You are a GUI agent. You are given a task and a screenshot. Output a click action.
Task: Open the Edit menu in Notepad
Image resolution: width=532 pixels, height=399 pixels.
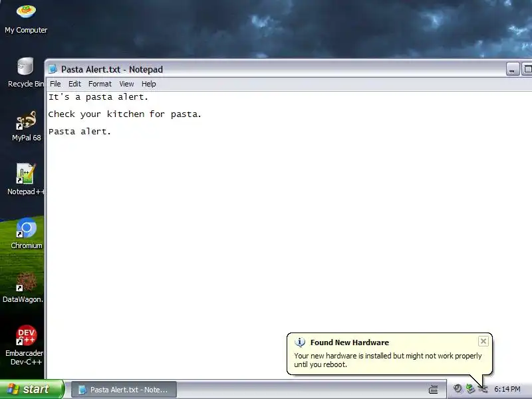coord(74,84)
